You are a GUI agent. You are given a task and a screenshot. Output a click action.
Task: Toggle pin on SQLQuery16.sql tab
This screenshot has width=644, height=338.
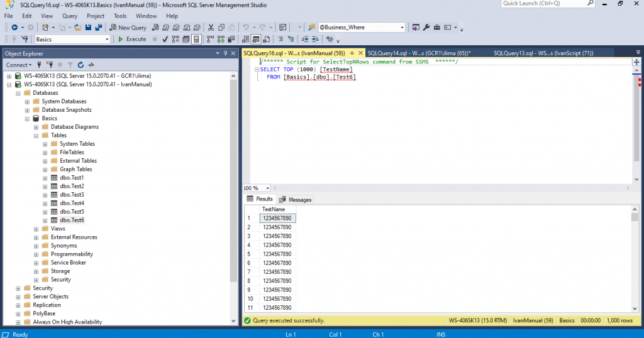click(x=352, y=53)
